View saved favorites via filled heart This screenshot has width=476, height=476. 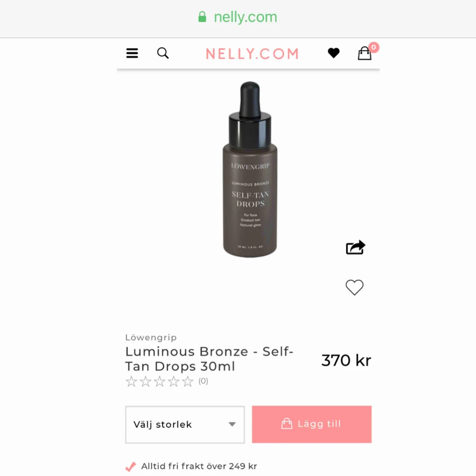334,53
